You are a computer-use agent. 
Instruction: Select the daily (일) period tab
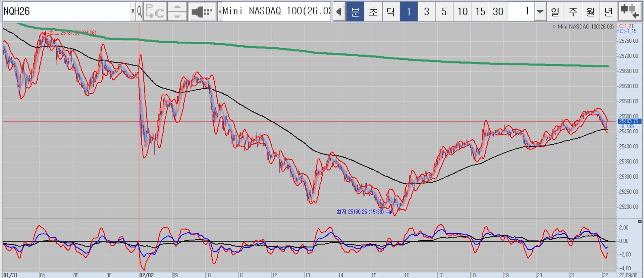pos(555,12)
